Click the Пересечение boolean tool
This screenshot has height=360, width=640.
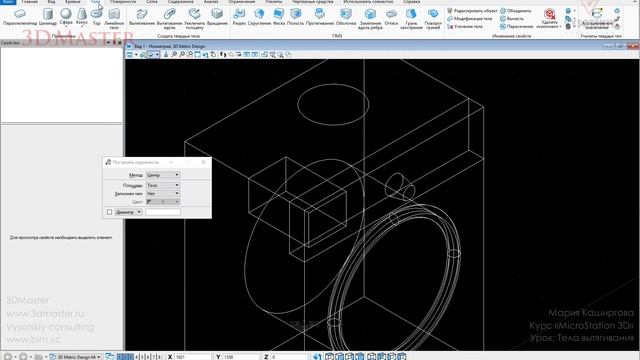coord(517,27)
